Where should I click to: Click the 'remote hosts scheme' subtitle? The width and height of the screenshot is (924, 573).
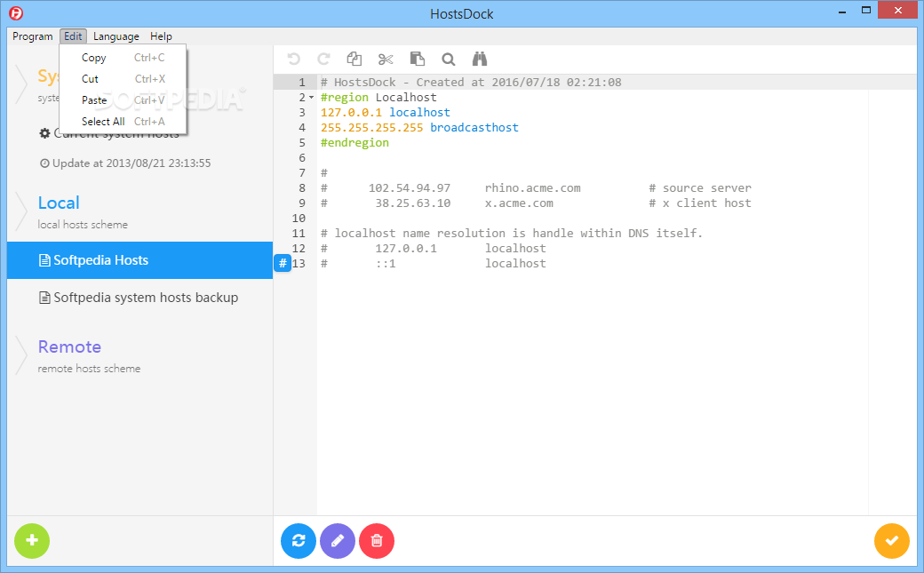click(89, 369)
